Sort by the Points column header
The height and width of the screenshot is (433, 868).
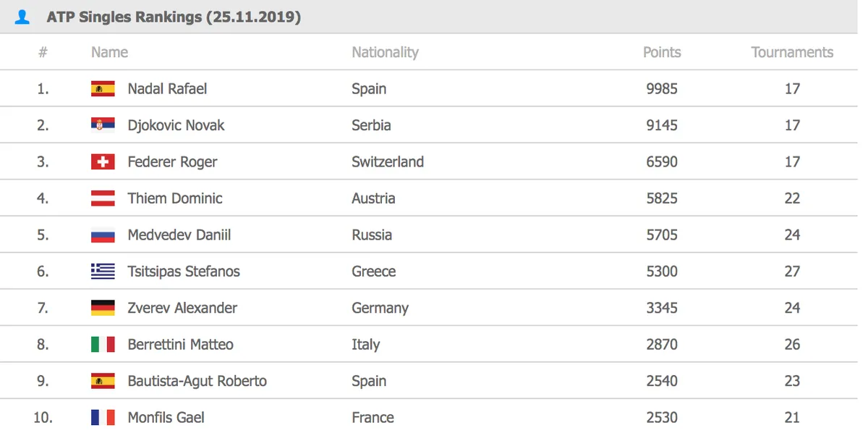(662, 52)
